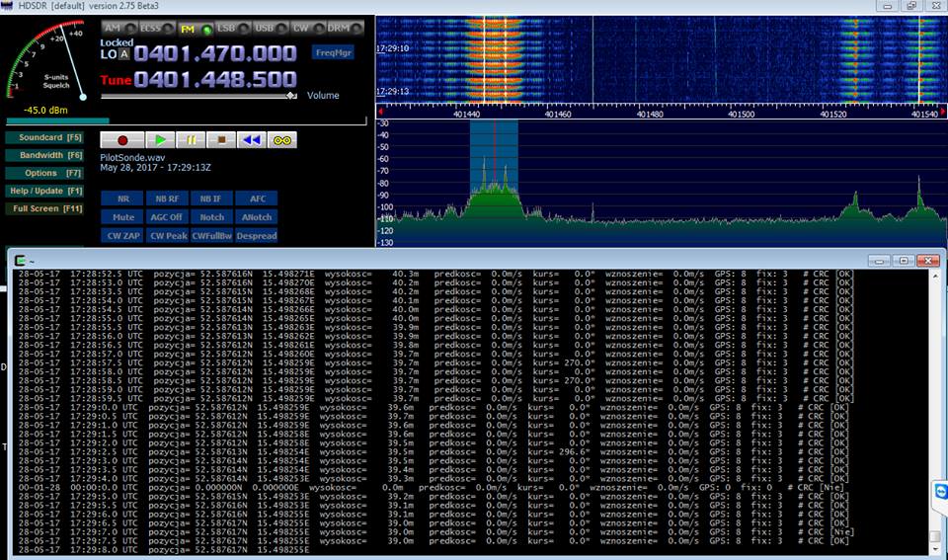The image size is (948, 560).
Task: Select DRM demodulation mode
Action: pyautogui.click(x=346, y=28)
